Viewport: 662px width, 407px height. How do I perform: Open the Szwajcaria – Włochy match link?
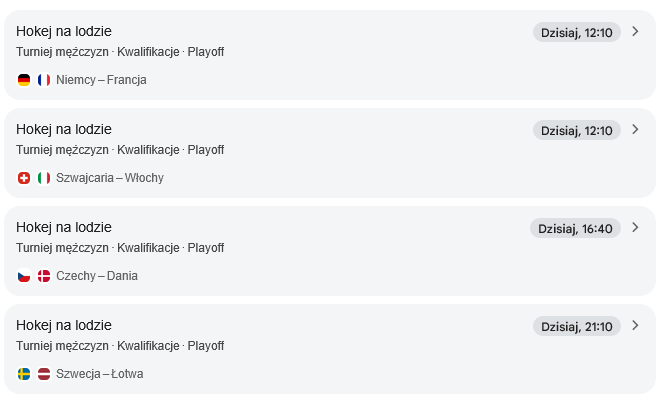coord(109,178)
